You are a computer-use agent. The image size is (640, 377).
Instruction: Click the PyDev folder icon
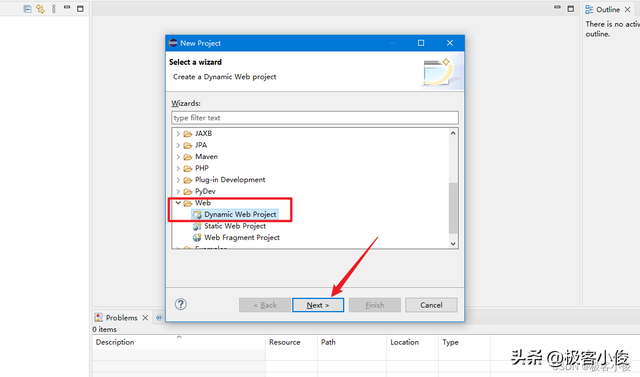click(188, 192)
